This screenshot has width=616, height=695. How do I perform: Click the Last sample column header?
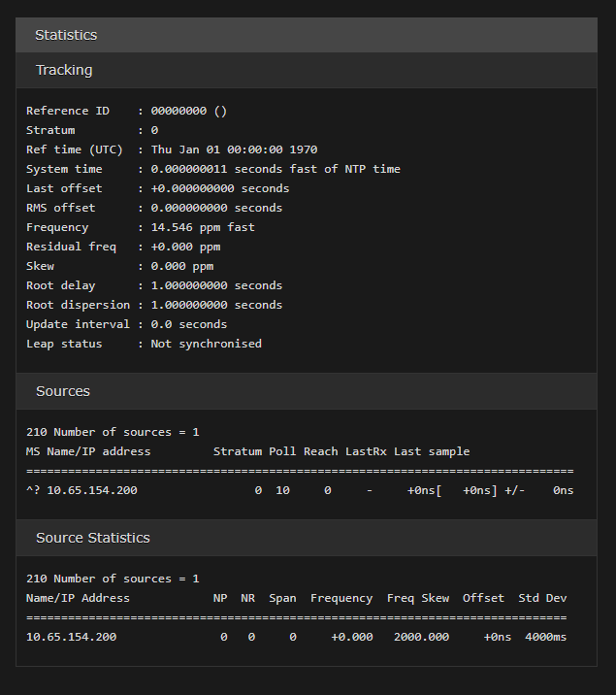(x=431, y=451)
